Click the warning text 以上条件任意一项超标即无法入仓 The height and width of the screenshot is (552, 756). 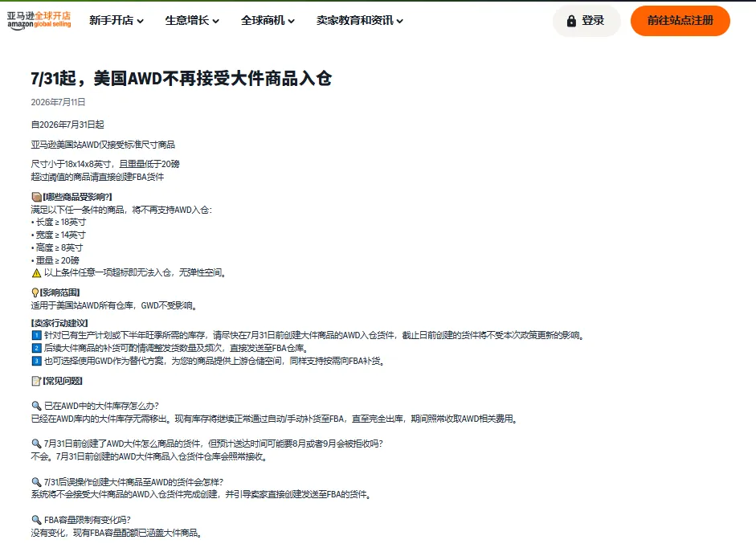(135, 273)
